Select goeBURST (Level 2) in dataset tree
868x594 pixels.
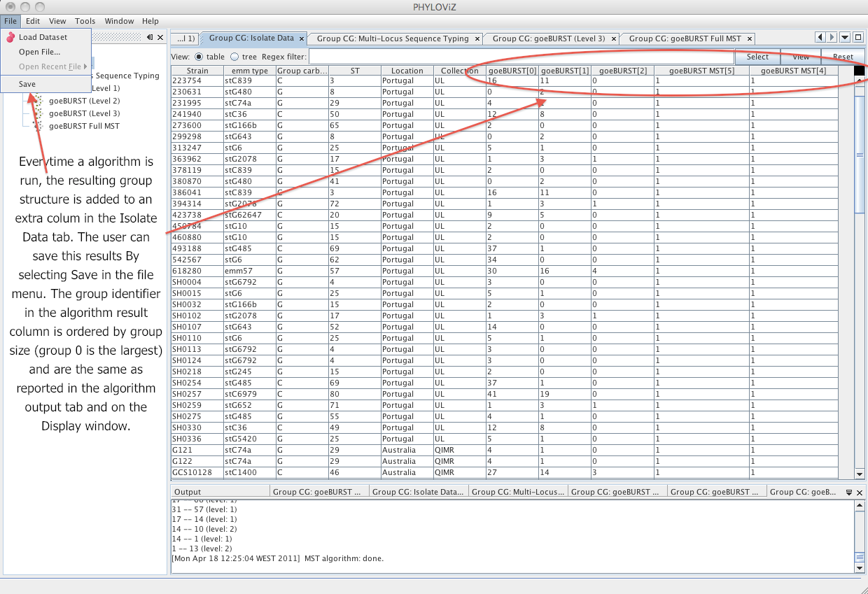coord(84,101)
